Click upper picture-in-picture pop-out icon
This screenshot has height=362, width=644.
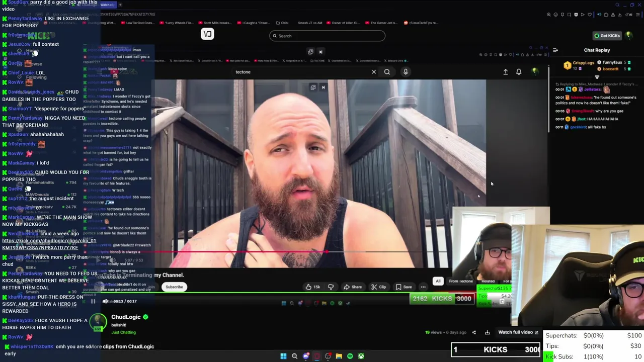(310, 52)
